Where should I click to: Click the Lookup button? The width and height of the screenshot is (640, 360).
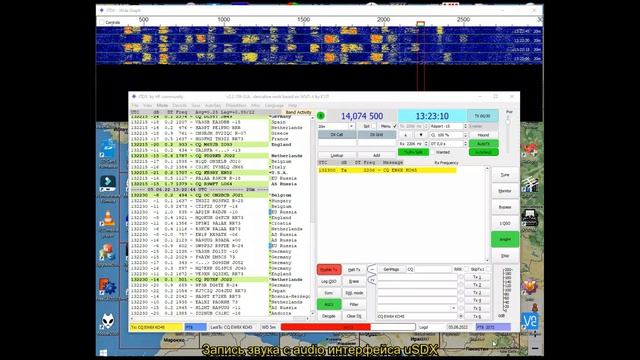coord(337,156)
